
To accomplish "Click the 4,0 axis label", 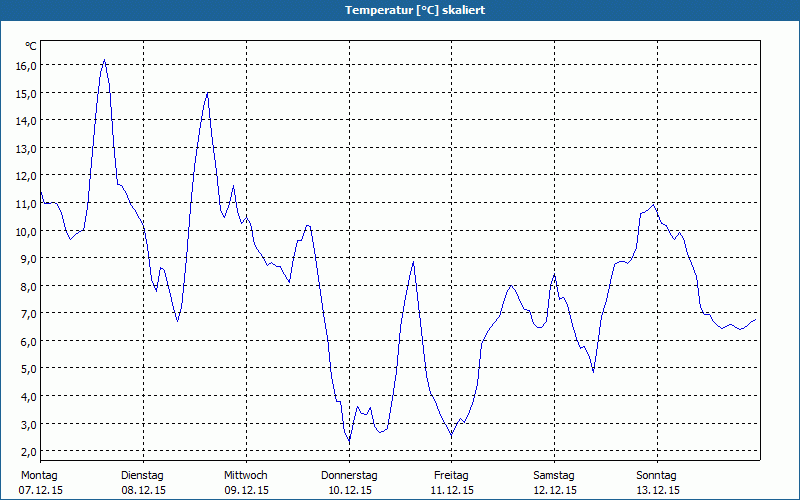I will (x=28, y=396).
